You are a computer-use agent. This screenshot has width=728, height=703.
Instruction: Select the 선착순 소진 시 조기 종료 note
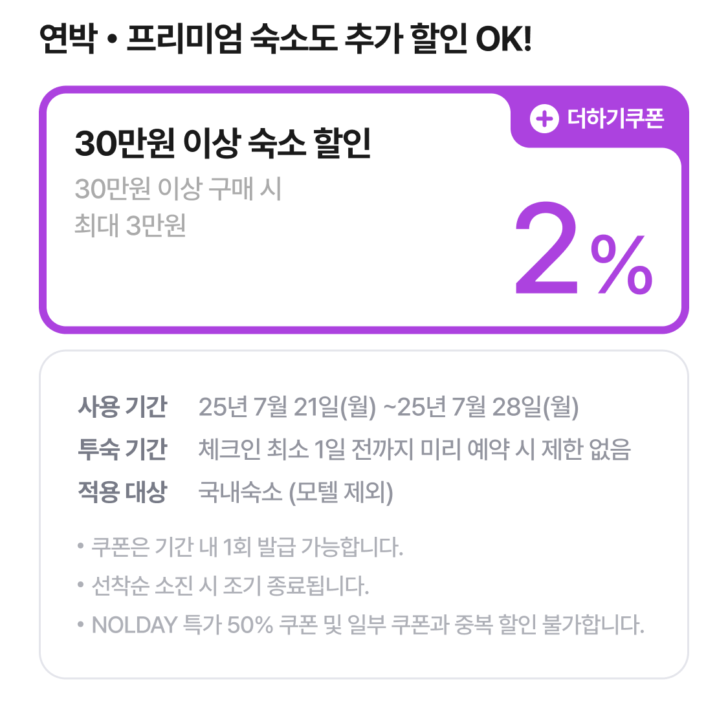point(230,585)
